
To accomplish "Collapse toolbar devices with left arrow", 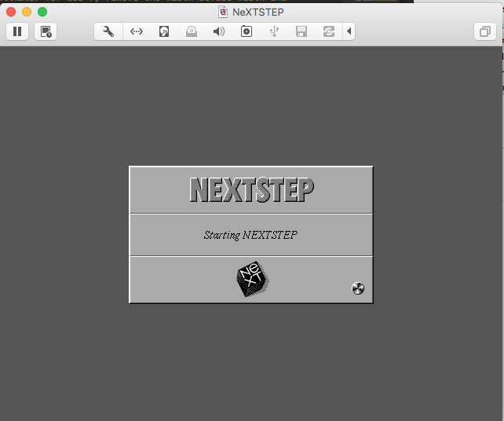I will pos(349,31).
